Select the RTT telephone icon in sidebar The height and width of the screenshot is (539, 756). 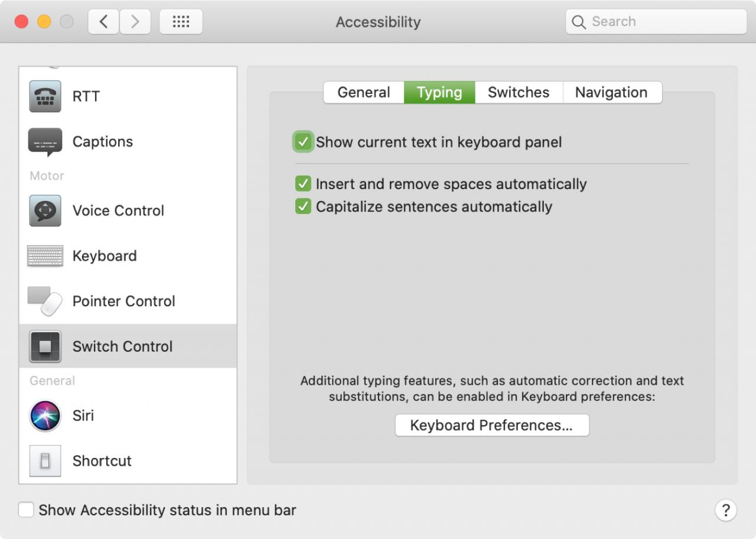[45, 96]
